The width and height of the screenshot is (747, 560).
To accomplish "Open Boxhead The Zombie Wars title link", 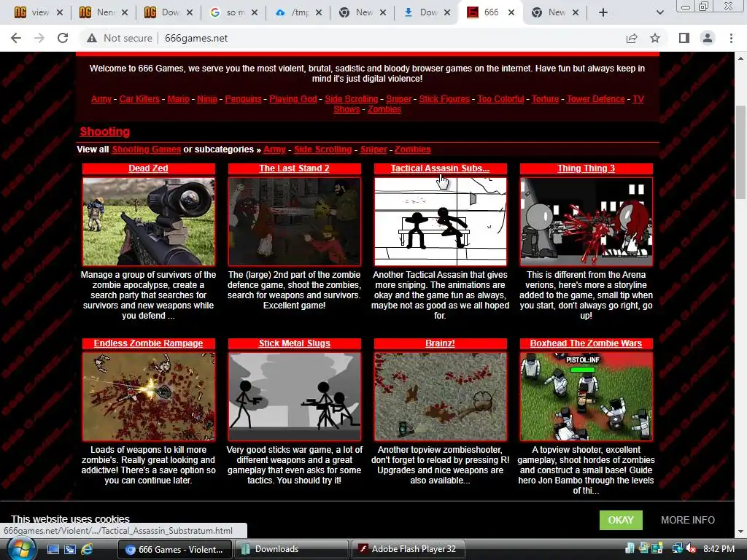I will [x=586, y=343].
